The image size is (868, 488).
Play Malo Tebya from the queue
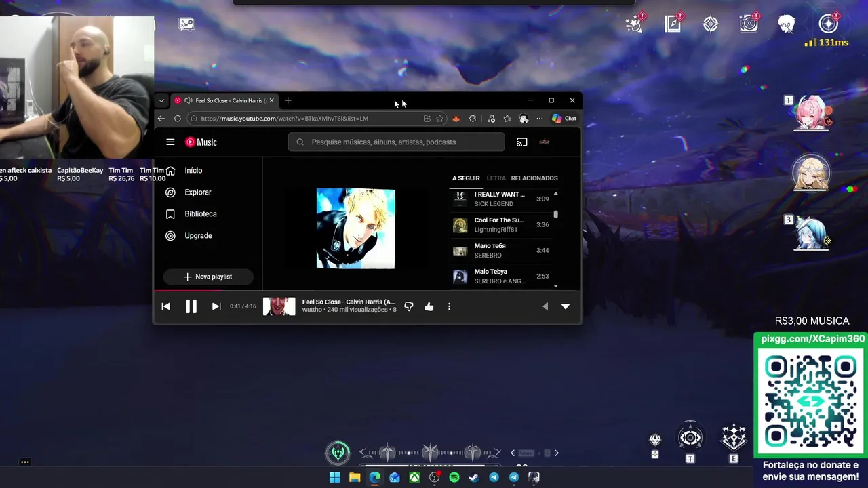(501, 277)
